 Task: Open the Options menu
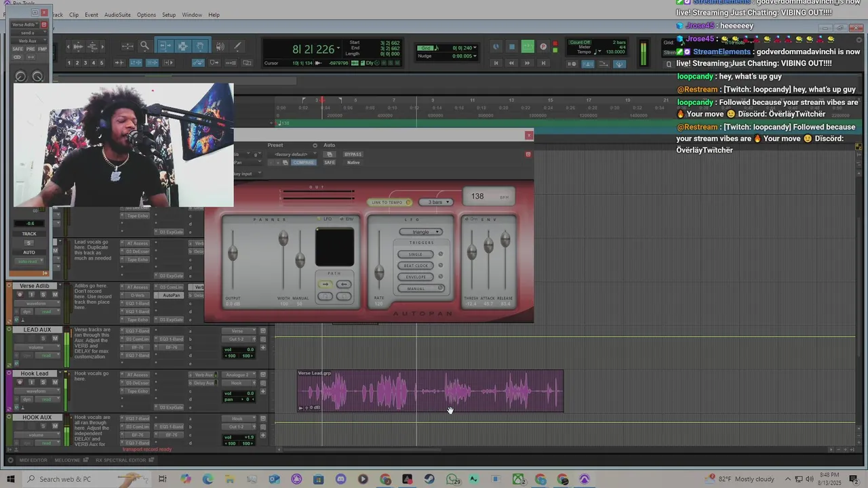(146, 15)
